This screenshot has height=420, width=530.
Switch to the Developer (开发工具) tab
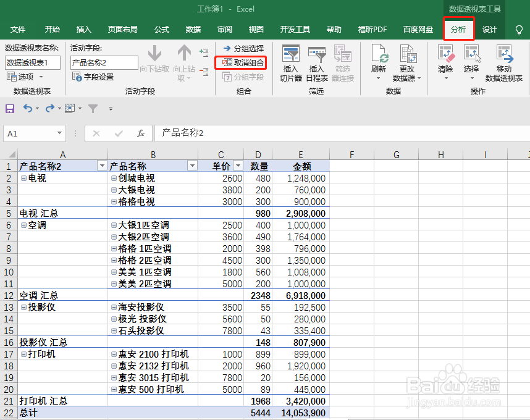point(295,30)
